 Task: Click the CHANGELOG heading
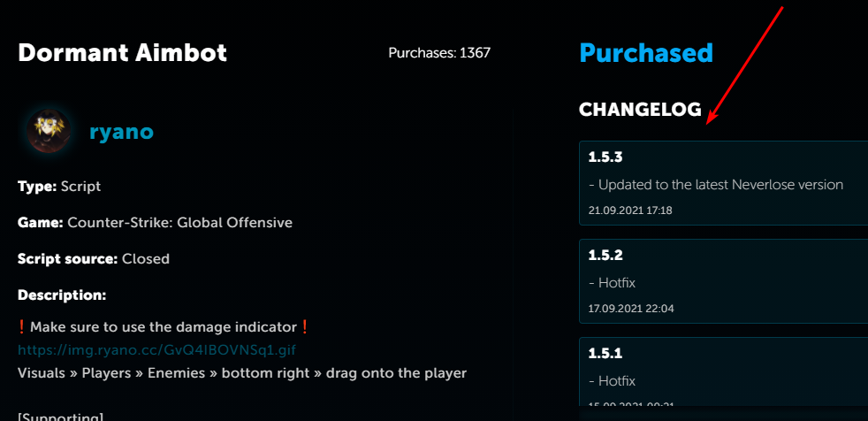tap(640, 110)
